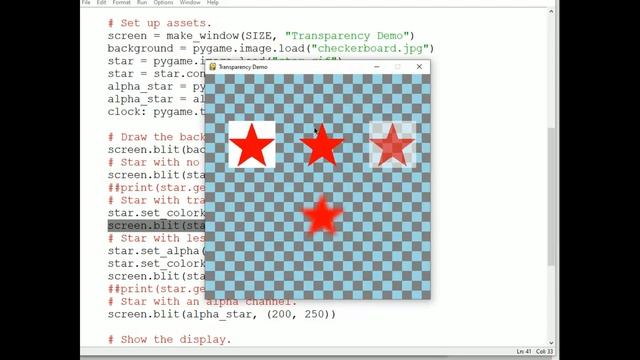This screenshot has width=640, height=360.
Task: Click the "Ln: 41" status bar indicator
Action: click(524, 351)
